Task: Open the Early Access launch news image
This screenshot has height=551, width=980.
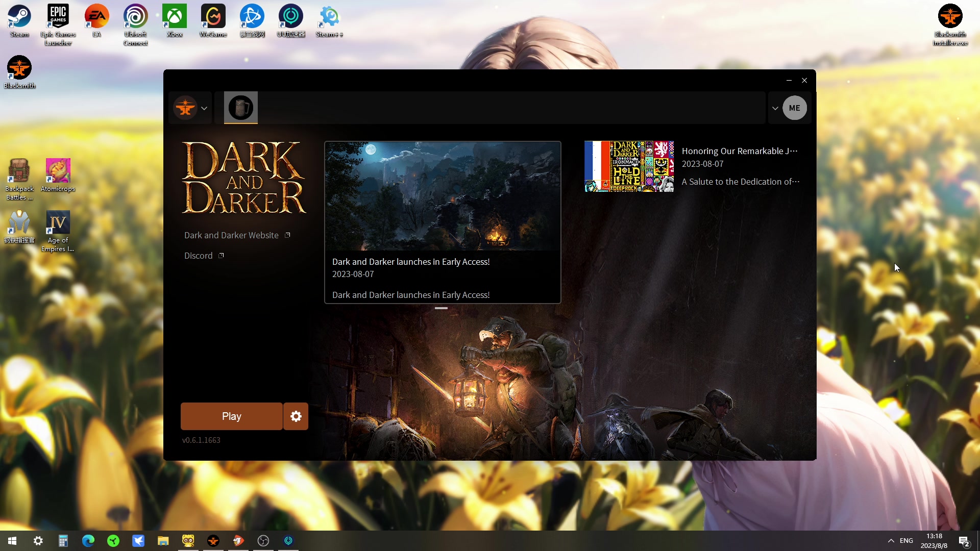Action: (x=443, y=196)
